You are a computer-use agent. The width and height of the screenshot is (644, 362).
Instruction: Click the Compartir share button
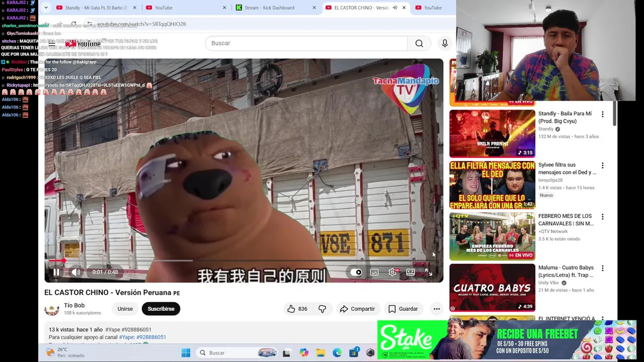click(x=357, y=309)
